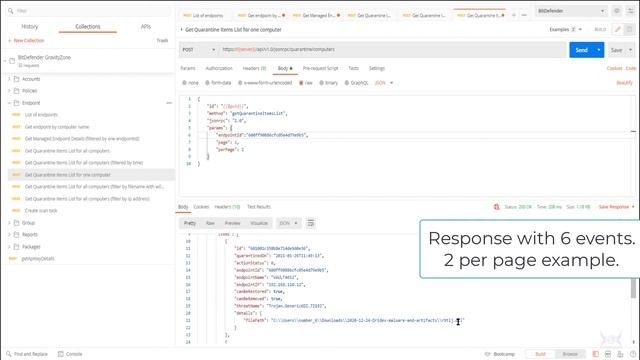The width and height of the screenshot is (640, 360).
Task: Expand the Accounts folder
Action: tap(9, 79)
